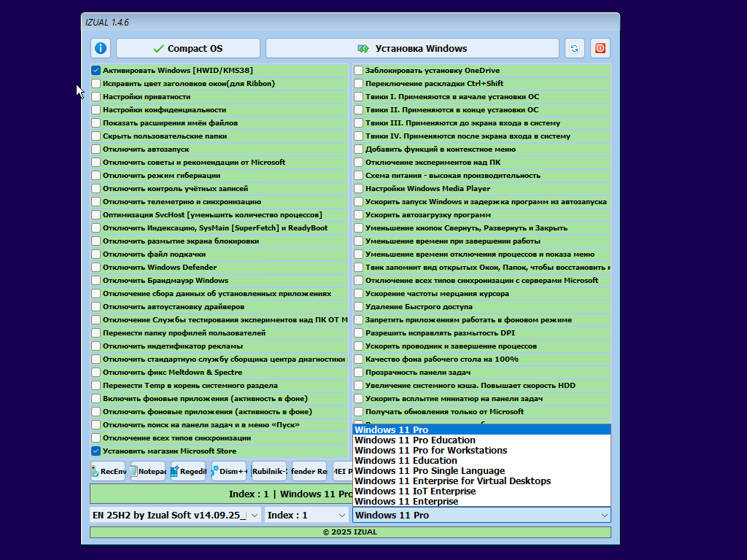747x560 pixels.
Task: Enable Ускорить автозагрузку программ
Action: click(x=359, y=215)
